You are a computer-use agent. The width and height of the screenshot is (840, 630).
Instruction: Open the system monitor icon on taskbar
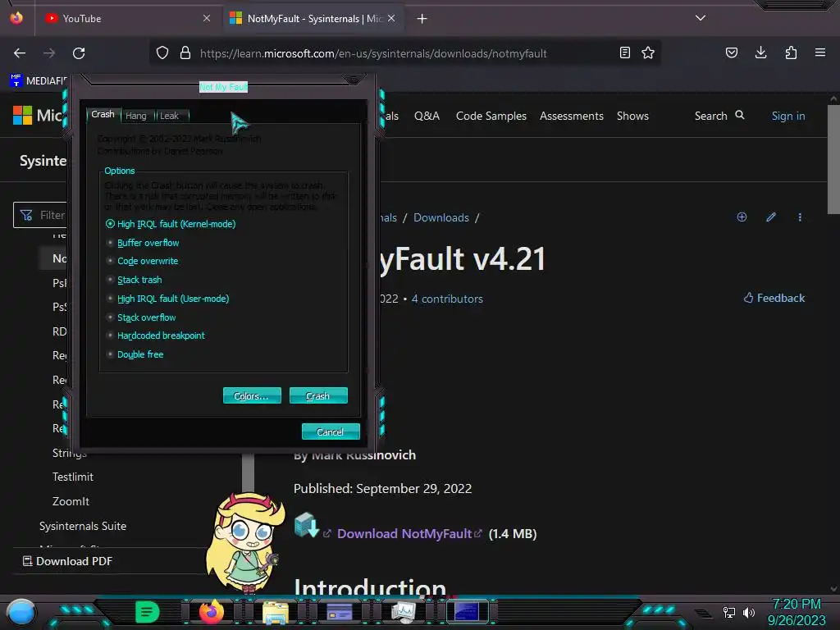pyautogui.click(x=403, y=612)
